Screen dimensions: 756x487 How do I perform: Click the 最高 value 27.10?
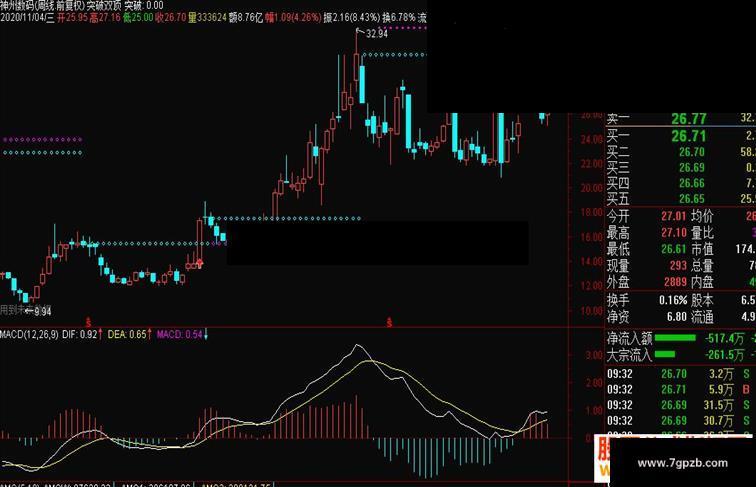[674, 233]
